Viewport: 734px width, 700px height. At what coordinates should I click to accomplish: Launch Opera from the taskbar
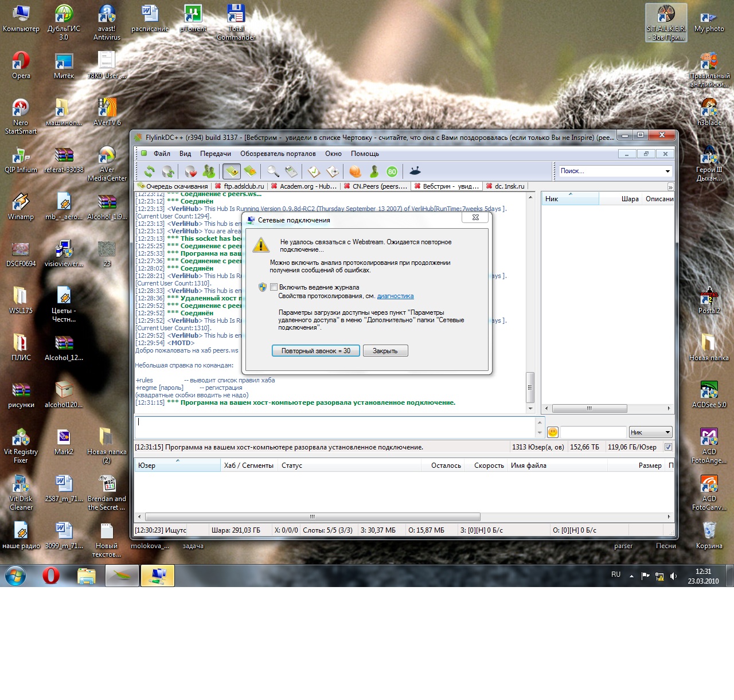tap(51, 575)
